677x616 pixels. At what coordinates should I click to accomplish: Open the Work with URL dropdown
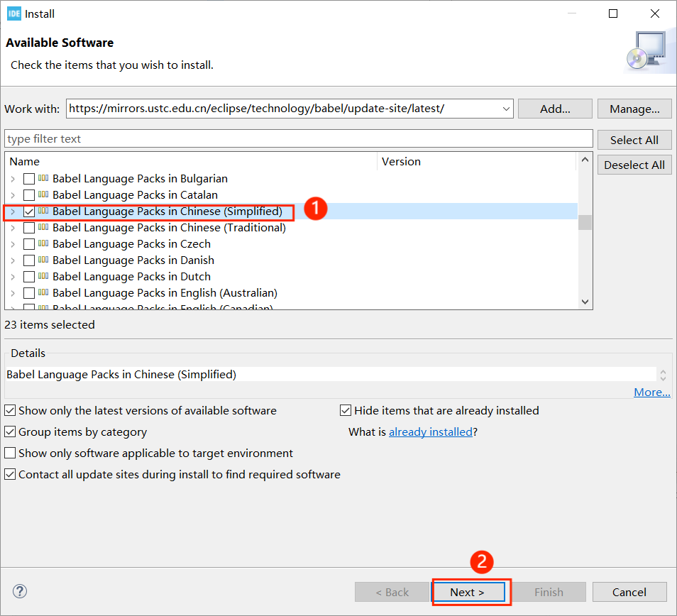[506, 109]
